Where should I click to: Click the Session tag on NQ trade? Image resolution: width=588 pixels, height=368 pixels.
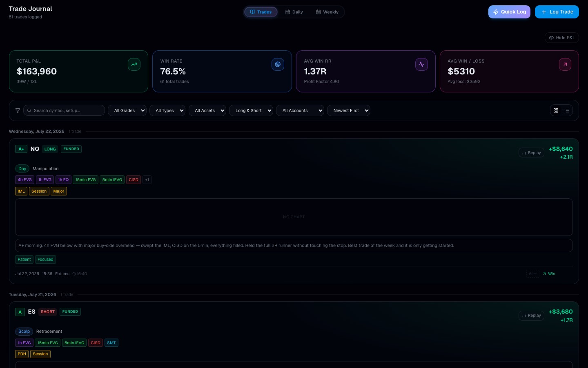(x=39, y=191)
